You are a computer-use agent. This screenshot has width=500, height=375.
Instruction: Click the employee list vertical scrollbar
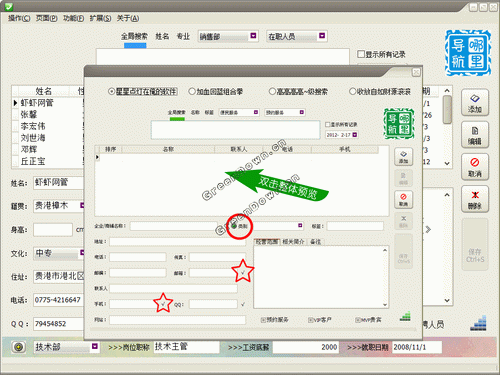[x=447, y=127]
